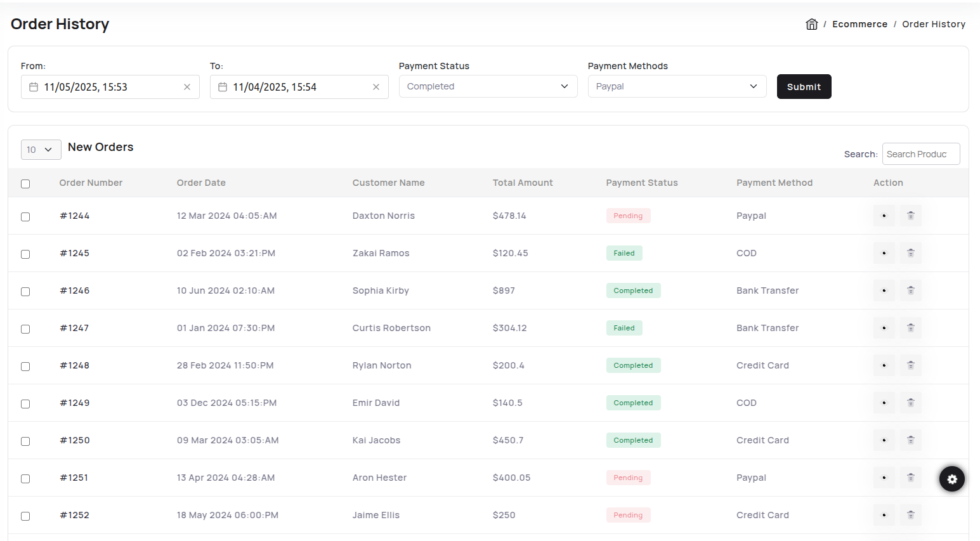Image resolution: width=980 pixels, height=541 pixels.
Task: Check the box for order #1244
Action: [x=25, y=217]
